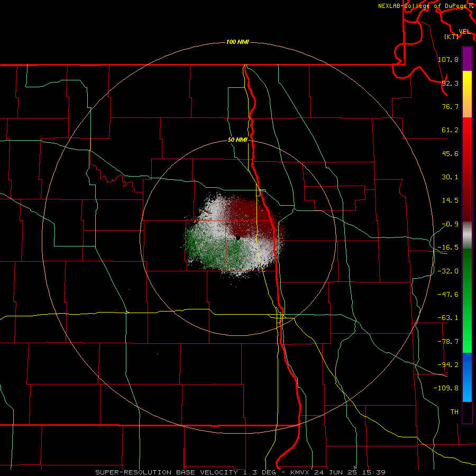Screen dimensions: 476x476
Task: Click the VEL label above the color scale
Action: coord(465,32)
